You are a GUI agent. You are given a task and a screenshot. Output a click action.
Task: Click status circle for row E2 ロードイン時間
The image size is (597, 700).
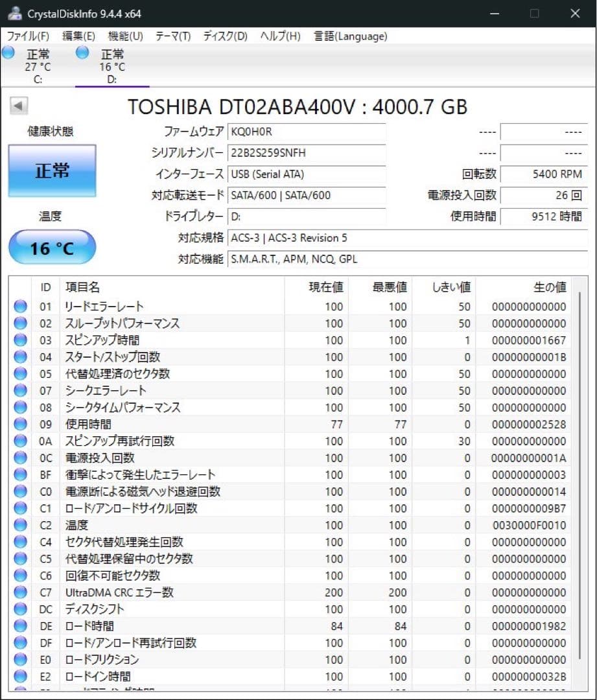(x=21, y=676)
